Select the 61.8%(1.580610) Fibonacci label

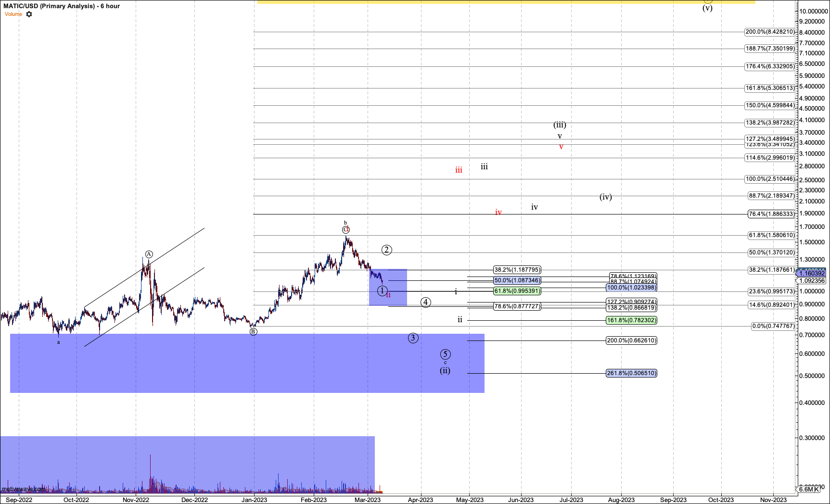point(772,235)
